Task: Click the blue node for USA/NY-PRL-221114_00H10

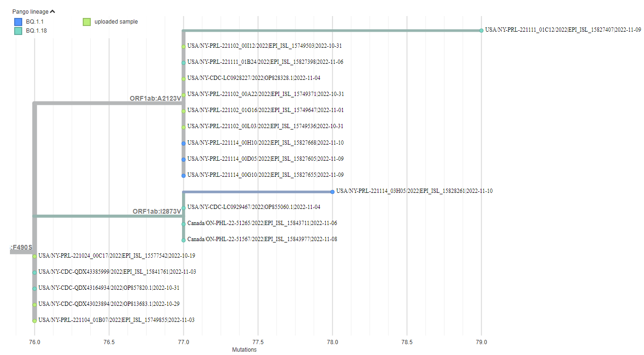Action: coord(183,142)
